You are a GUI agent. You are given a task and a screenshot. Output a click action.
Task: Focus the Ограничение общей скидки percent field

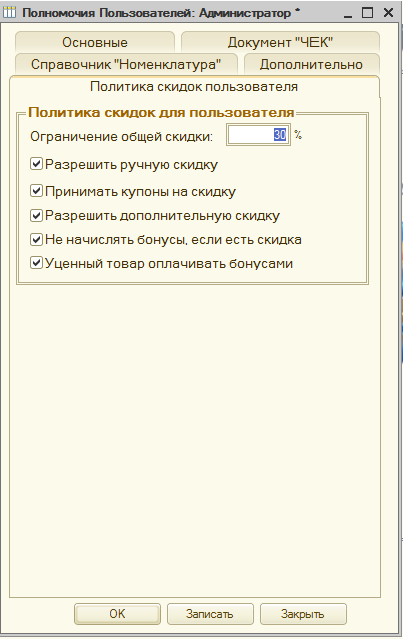click(x=258, y=135)
